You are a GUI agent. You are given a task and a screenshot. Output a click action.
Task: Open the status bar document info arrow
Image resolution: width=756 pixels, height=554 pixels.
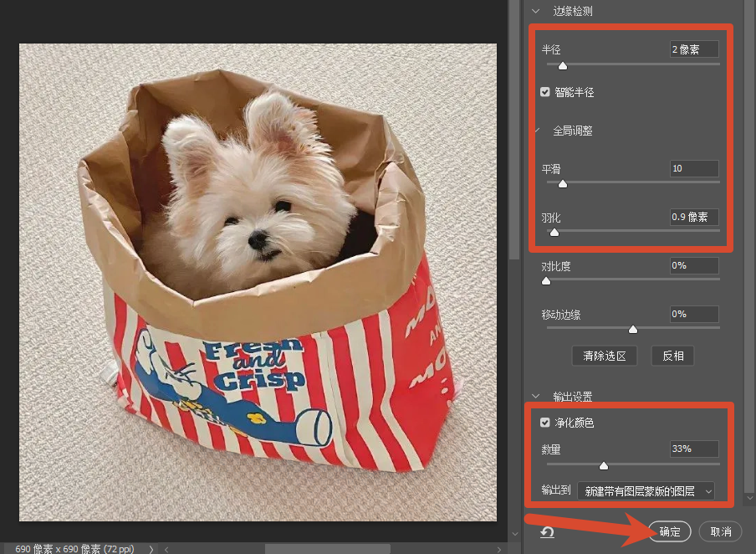pos(151,549)
